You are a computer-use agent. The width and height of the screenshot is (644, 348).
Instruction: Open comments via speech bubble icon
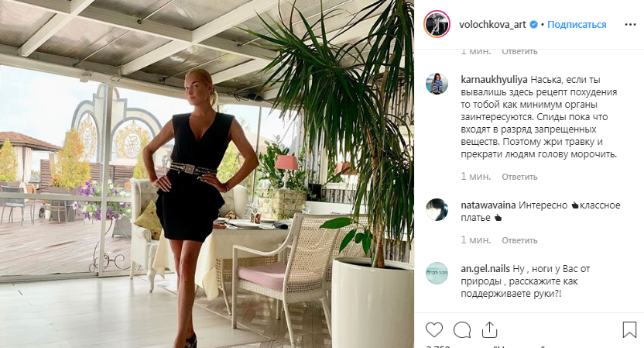[x=462, y=330]
